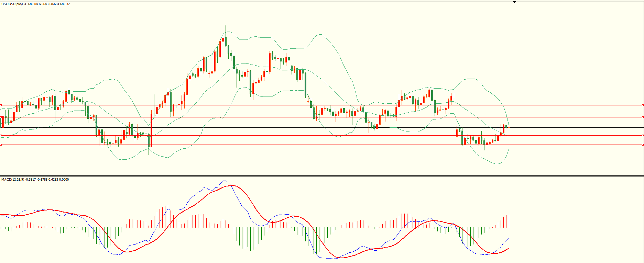The width and height of the screenshot is (644, 263).
Task: Select the last red MACD histogram bar
Action: coord(509,221)
